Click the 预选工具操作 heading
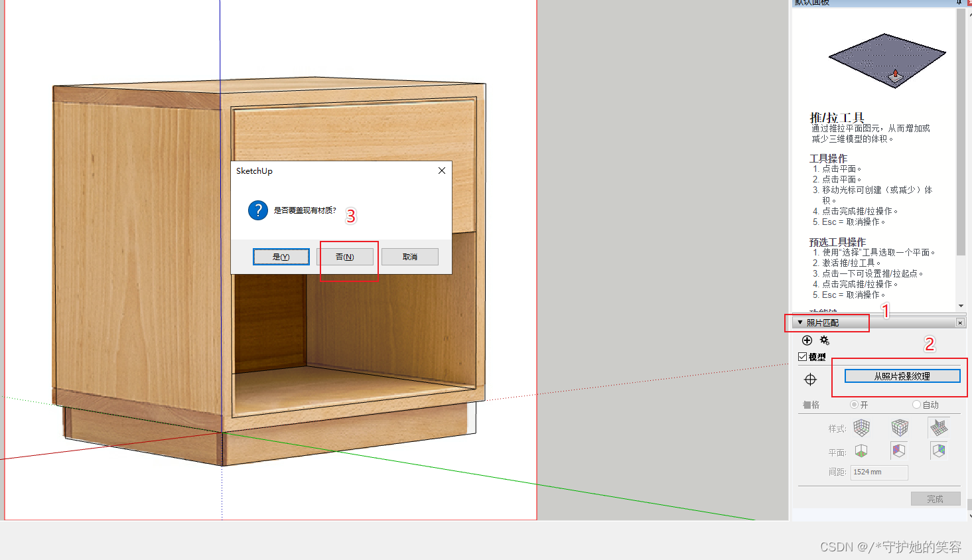The image size is (972, 560). [x=837, y=242]
